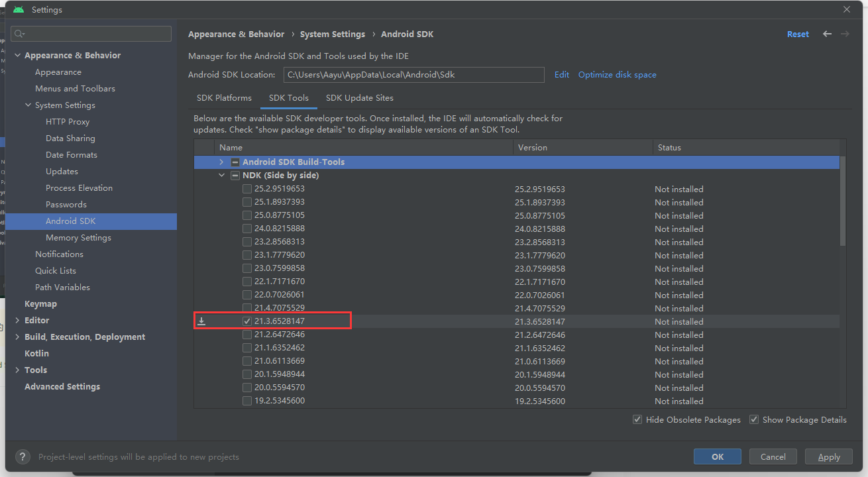Expand the Tools settings section

click(x=17, y=370)
